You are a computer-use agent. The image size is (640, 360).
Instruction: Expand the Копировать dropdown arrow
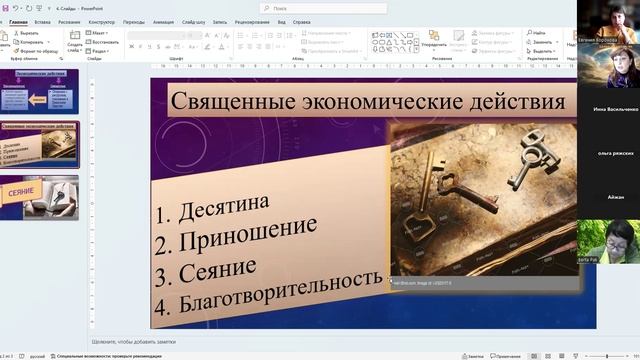point(49,42)
